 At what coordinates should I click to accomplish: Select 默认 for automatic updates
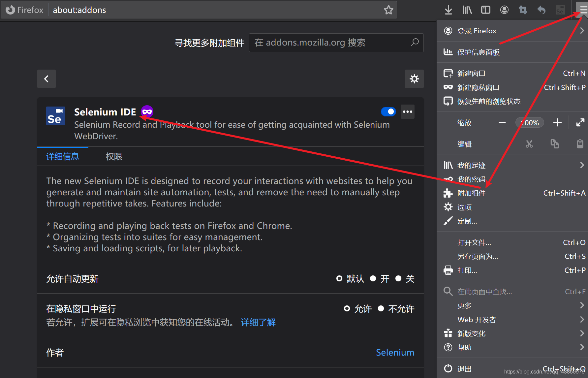(x=339, y=279)
